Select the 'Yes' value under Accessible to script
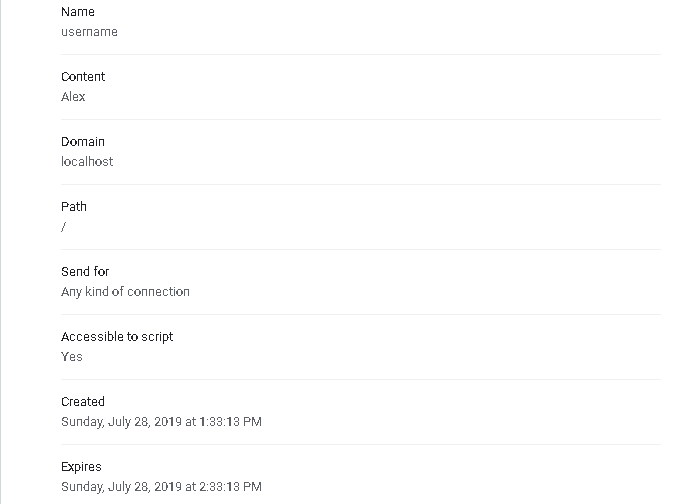 coord(72,357)
